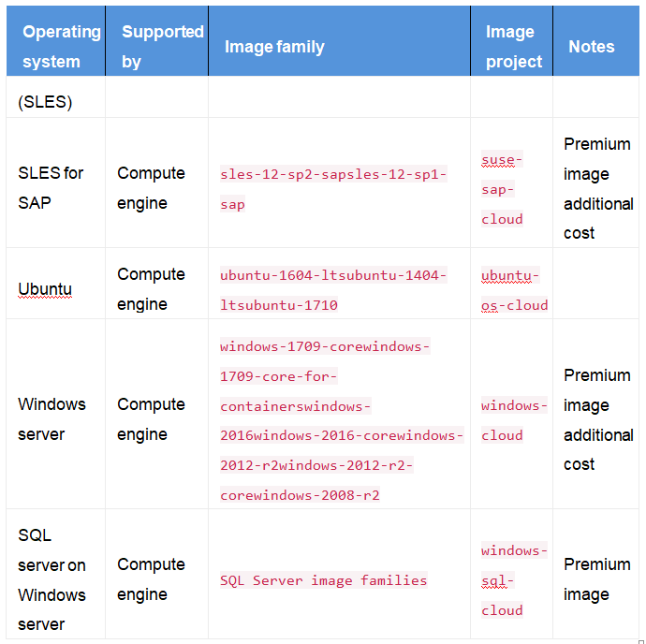Click the Supported by column header

click(x=161, y=46)
